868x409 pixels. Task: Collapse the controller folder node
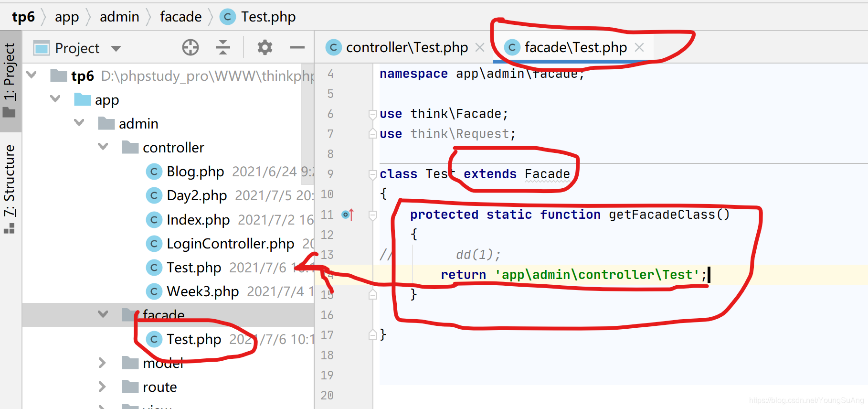click(x=103, y=147)
